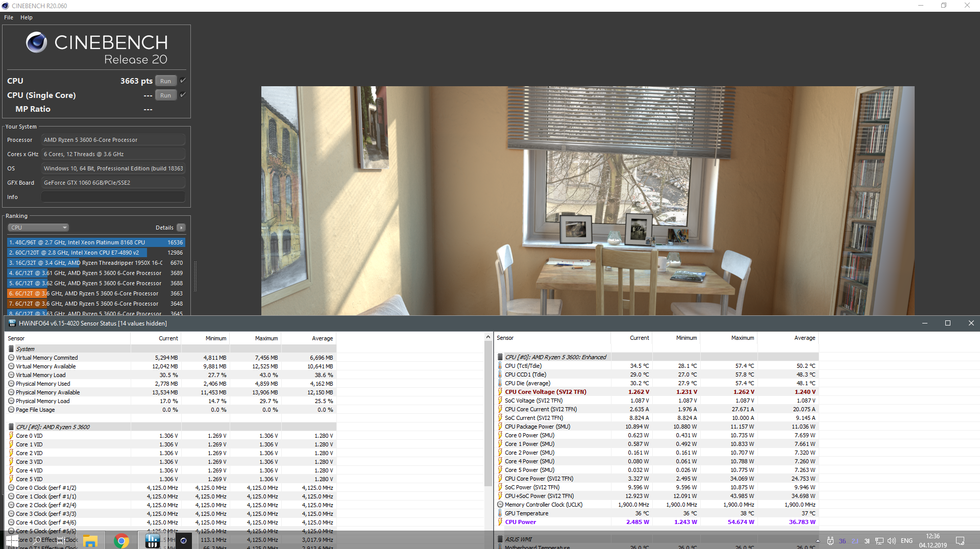Click the System group icon in HWiNFO
The image size is (980, 549).
[x=11, y=349]
